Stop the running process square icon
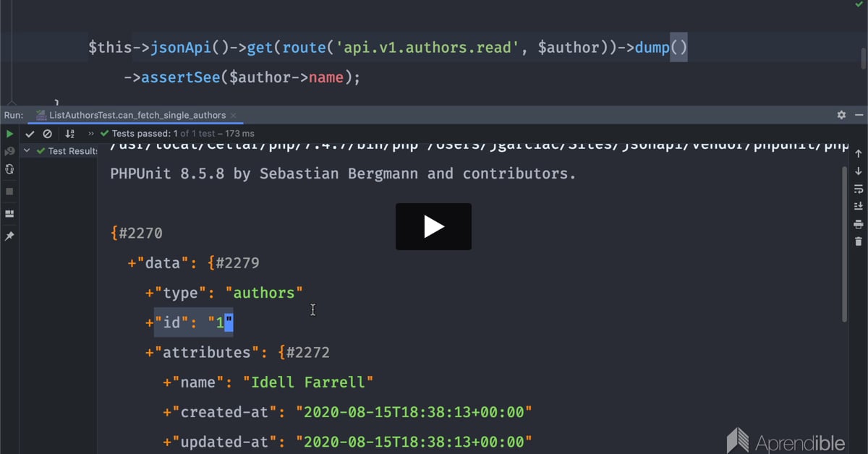868x454 pixels. 9,192
